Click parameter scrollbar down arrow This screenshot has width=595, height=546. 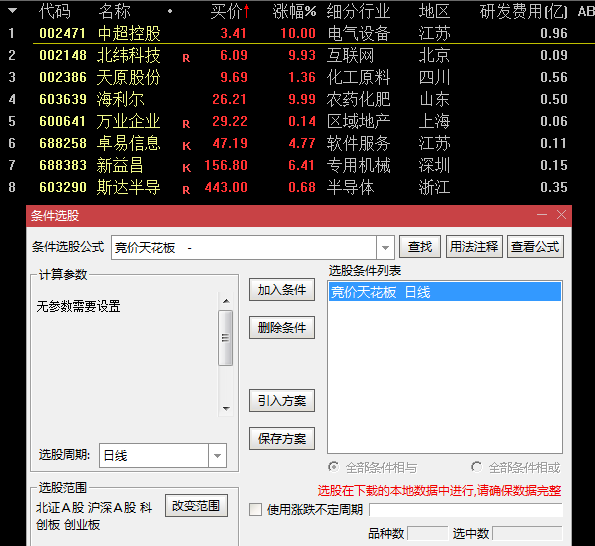point(226,409)
